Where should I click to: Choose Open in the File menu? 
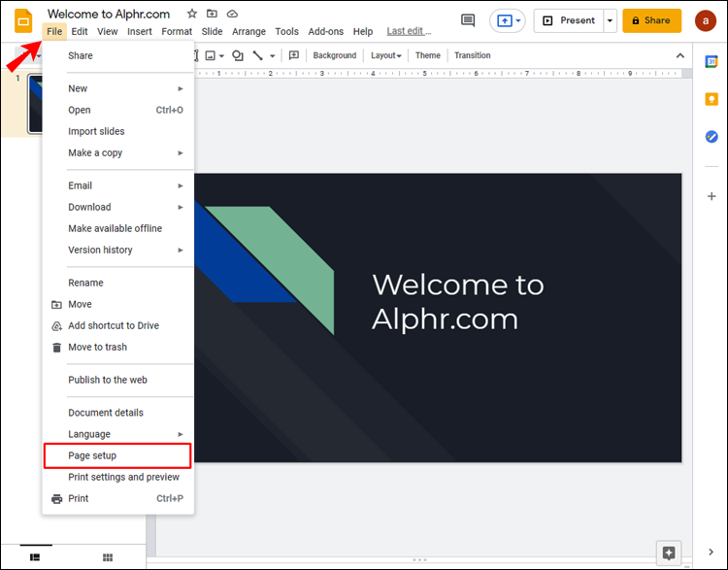(117, 110)
